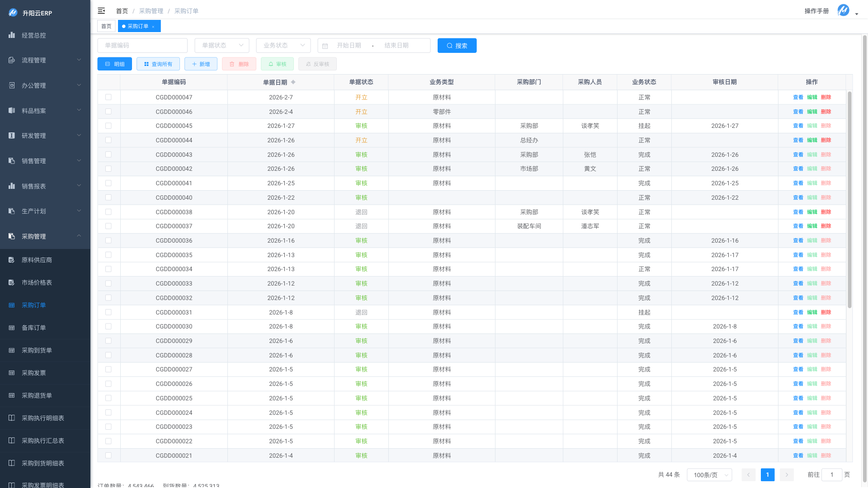Open the 业务状态 dropdown filter
The image size is (868, 488).
tap(283, 46)
